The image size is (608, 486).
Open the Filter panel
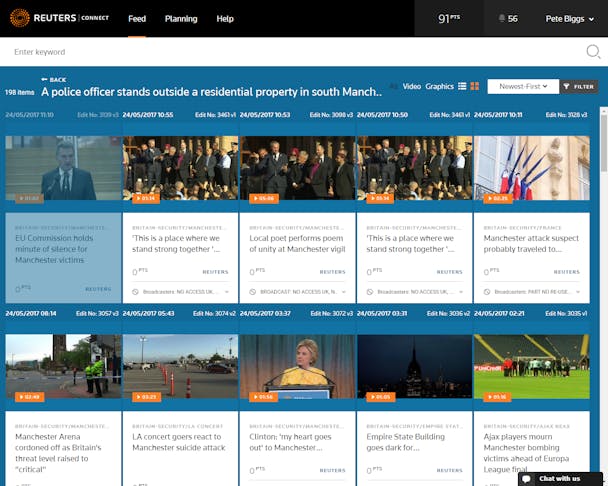pos(578,87)
